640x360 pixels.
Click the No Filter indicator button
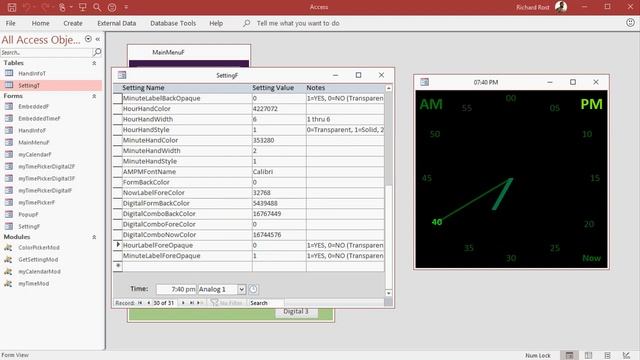(x=227, y=303)
